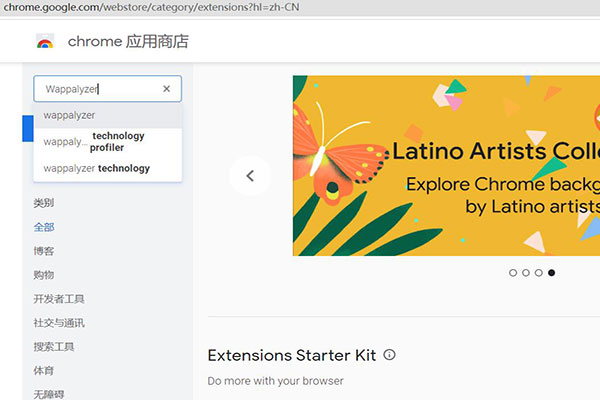
Task: Select the 'technology profiler' suggestion
Action: pos(108,142)
